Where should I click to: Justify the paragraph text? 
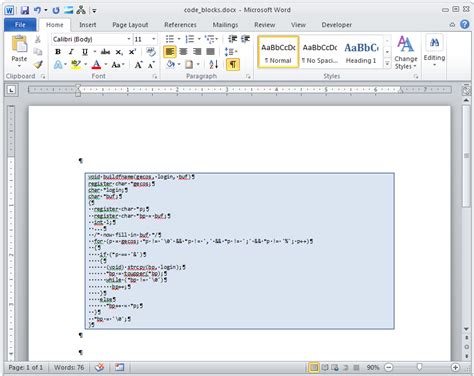click(210, 52)
